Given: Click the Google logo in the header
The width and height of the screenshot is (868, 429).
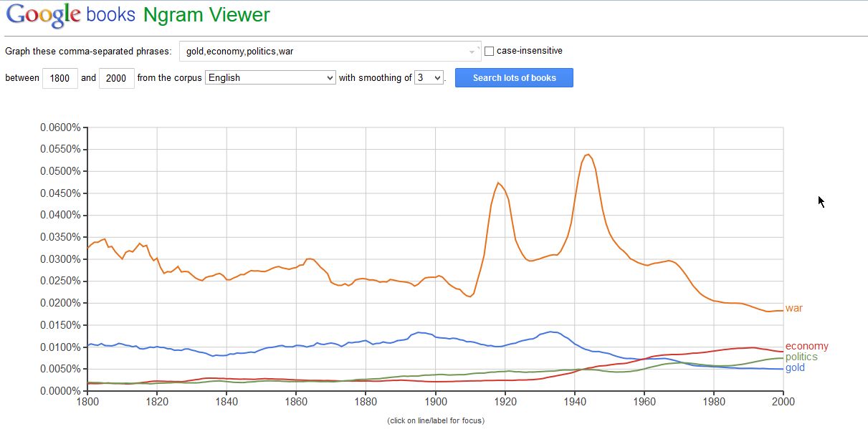Looking at the screenshot, I should pyautogui.click(x=42, y=14).
